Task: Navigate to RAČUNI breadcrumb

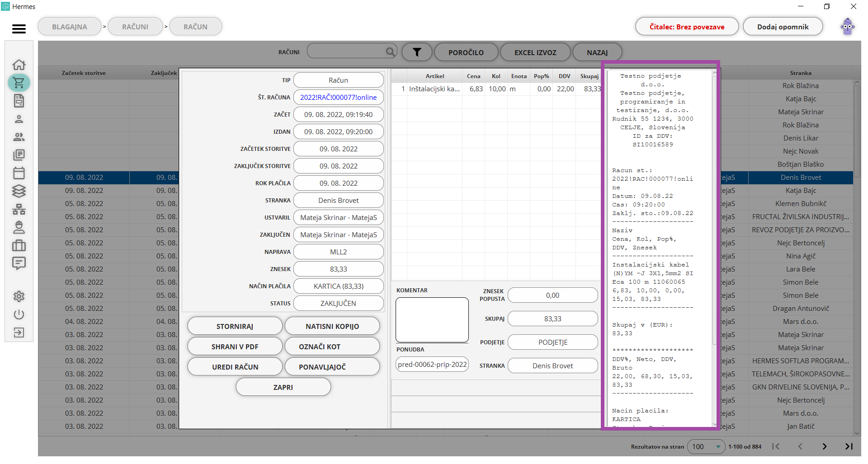Action: click(x=135, y=27)
